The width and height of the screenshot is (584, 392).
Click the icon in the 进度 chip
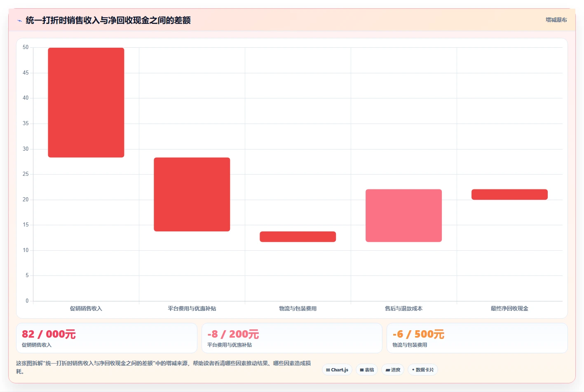[x=388, y=370]
